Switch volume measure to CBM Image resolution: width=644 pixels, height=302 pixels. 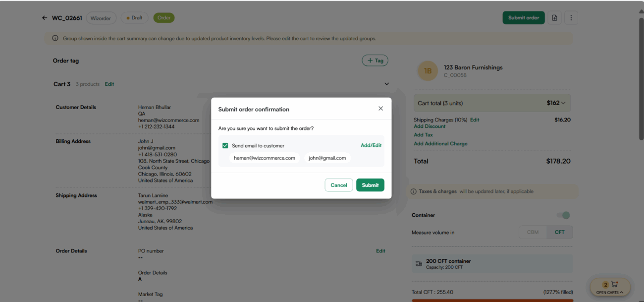(x=533, y=232)
